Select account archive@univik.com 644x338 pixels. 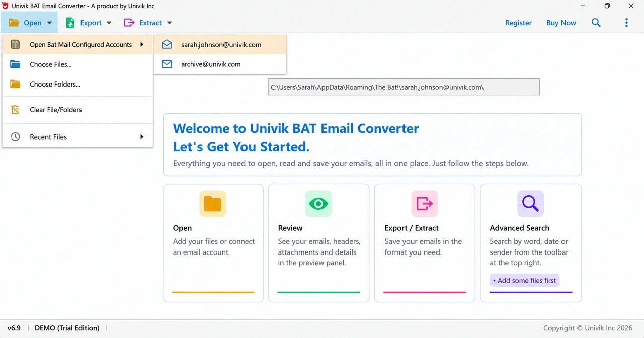[220, 64]
